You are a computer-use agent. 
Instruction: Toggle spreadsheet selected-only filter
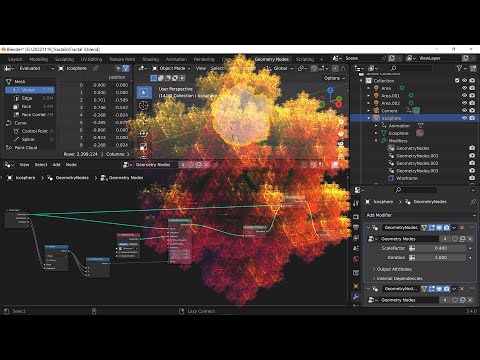(x=118, y=68)
